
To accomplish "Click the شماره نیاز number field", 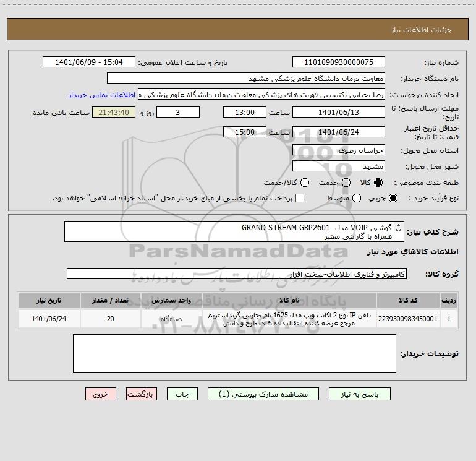I will 339,62.
